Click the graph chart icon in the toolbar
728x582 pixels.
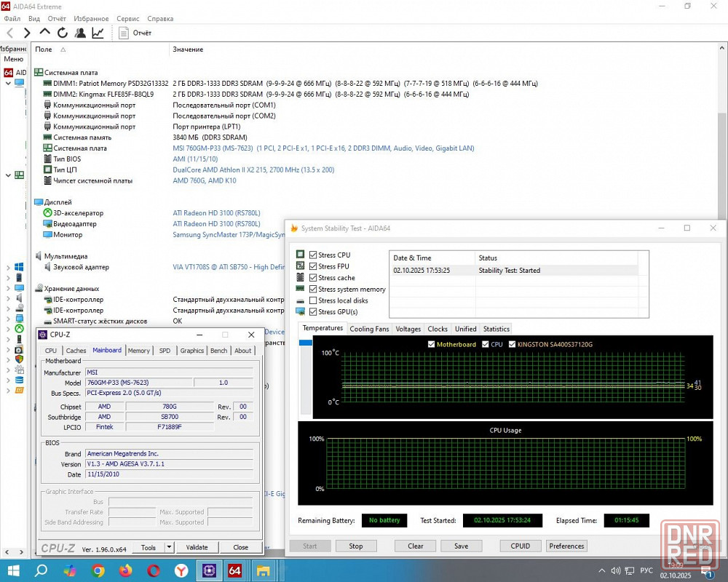tap(98, 33)
